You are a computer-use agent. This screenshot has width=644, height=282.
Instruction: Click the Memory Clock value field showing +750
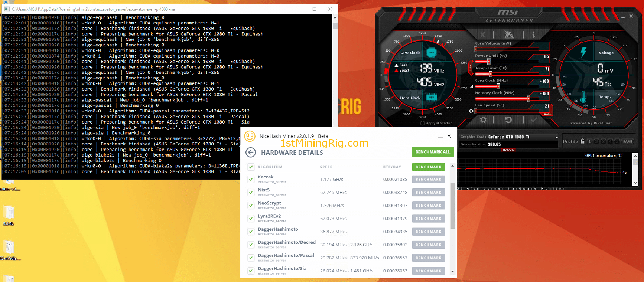(x=544, y=94)
